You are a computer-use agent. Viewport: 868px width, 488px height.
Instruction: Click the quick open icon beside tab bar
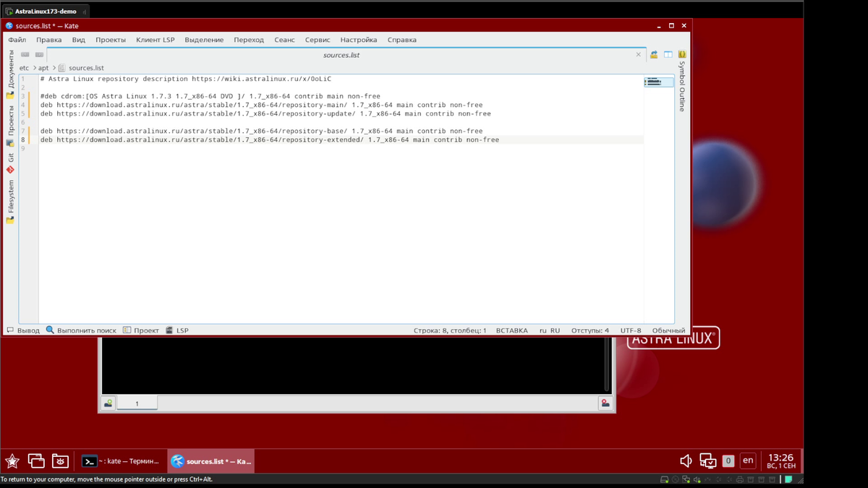coord(654,55)
